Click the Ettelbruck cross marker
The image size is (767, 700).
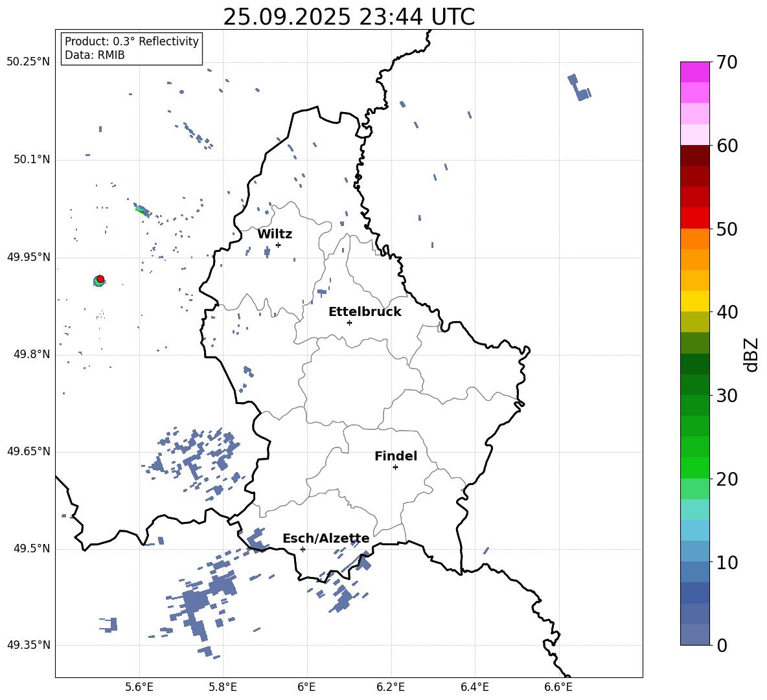point(349,322)
